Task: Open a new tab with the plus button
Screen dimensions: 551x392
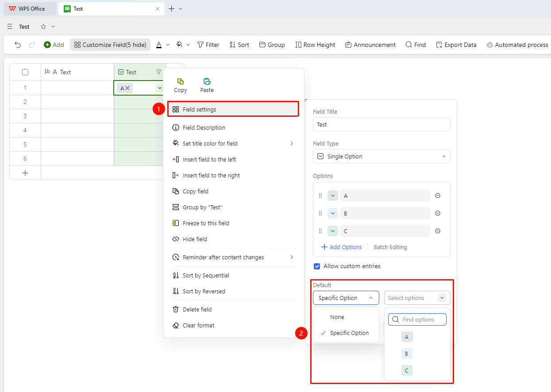Action: [x=172, y=9]
